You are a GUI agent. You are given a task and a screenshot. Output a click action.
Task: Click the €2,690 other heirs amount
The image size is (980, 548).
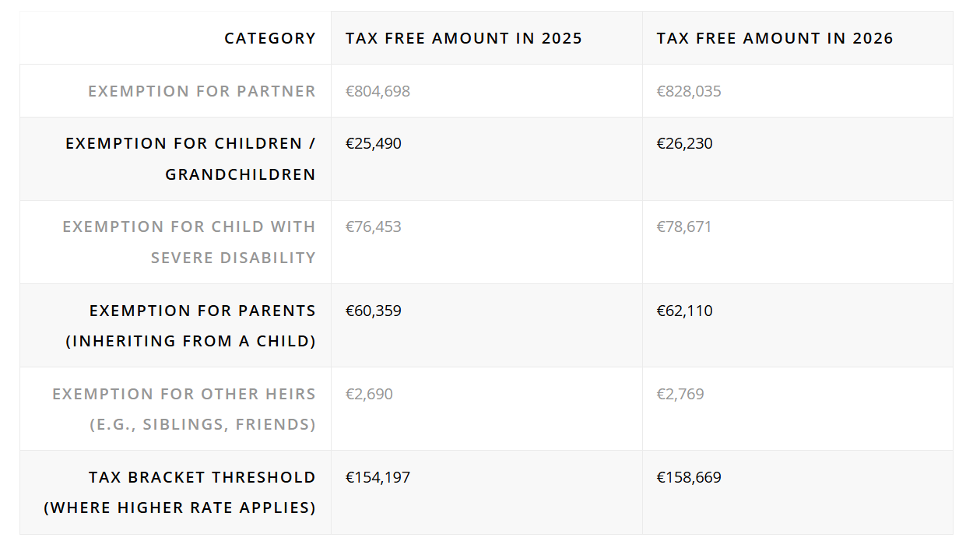point(370,394)
